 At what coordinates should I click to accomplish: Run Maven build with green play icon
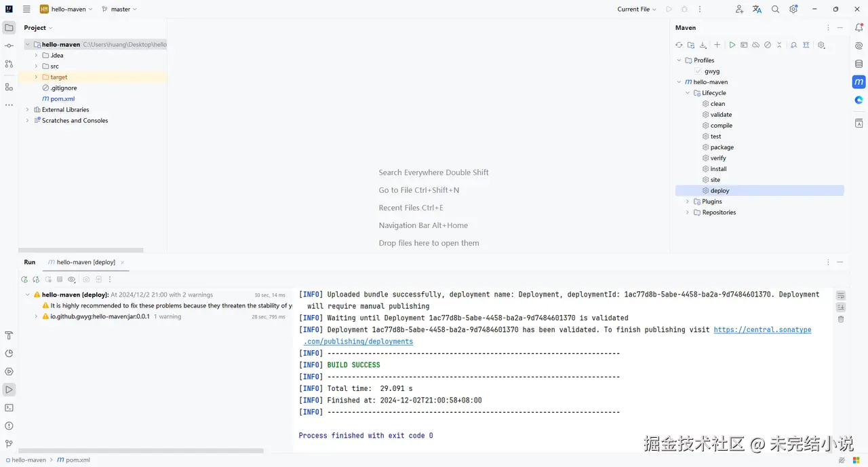pos(732,45)
